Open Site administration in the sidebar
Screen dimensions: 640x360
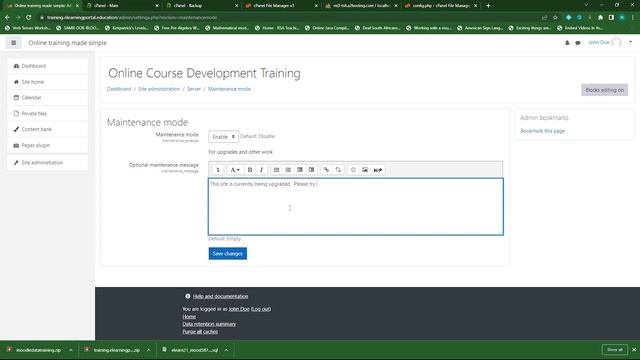[47, 162]
